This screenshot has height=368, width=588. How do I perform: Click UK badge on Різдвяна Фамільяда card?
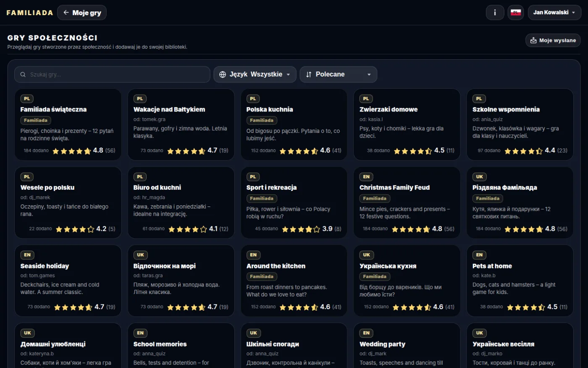point(480,177)
